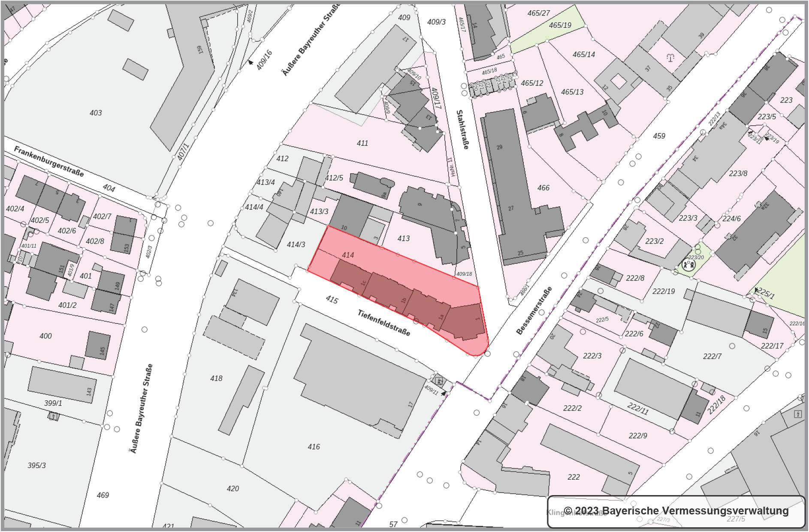
Task: Click house number 145 building
Action: pos(98,346)
